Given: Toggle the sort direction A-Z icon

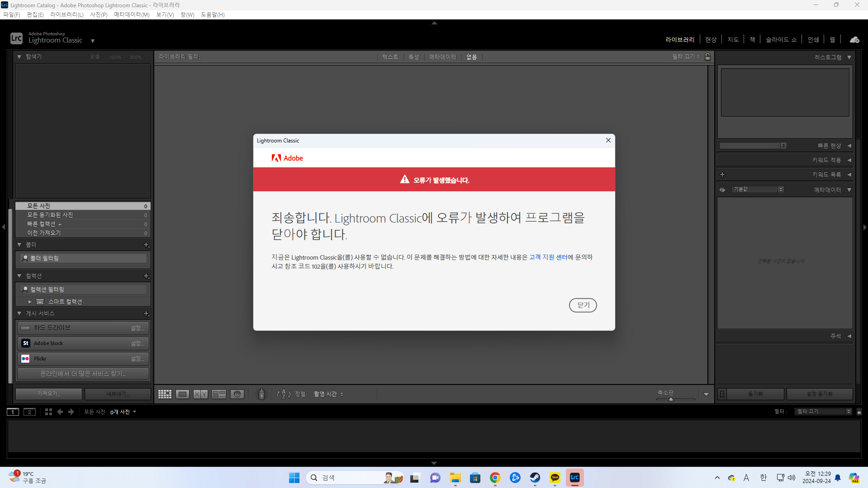Looking at the screenshot, I should [x=283, y=393].
